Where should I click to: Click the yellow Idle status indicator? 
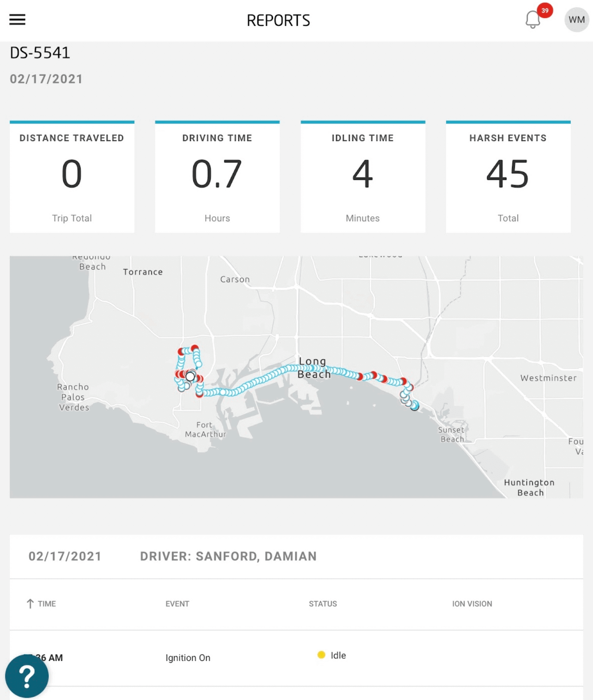[321, 655]
